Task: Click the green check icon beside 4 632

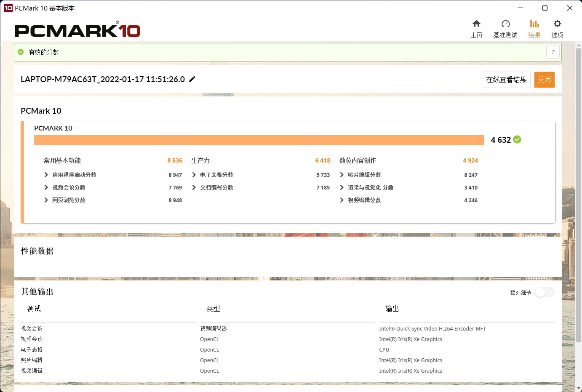Action: tap(517, 139)
